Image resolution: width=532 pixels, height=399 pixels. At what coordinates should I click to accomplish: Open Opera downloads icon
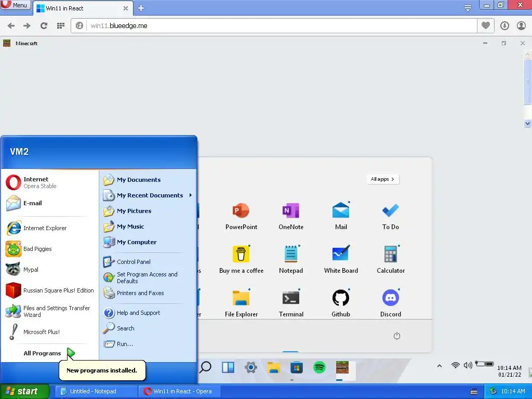click(x=504, y=25)
